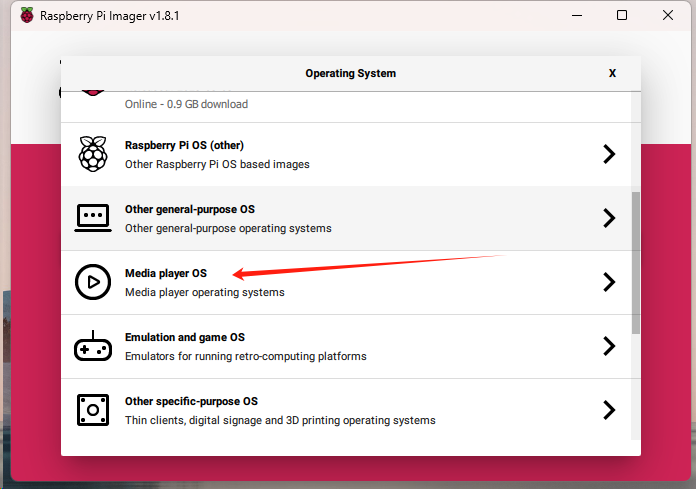Click 'Other Raspberry Pi OS based images' description
The image size is (696, 489).
click(x=217, y=165)
